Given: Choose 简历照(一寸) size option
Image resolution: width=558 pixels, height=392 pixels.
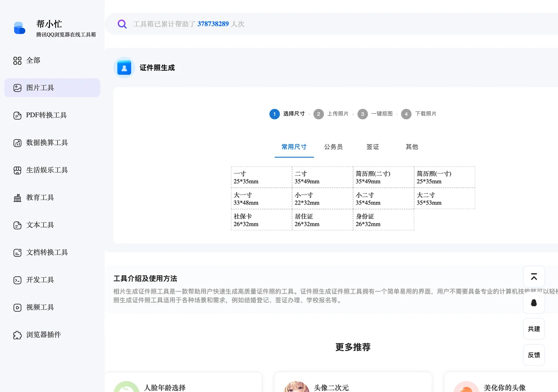Looking at the screenshot, I should [x=445, y=177].
